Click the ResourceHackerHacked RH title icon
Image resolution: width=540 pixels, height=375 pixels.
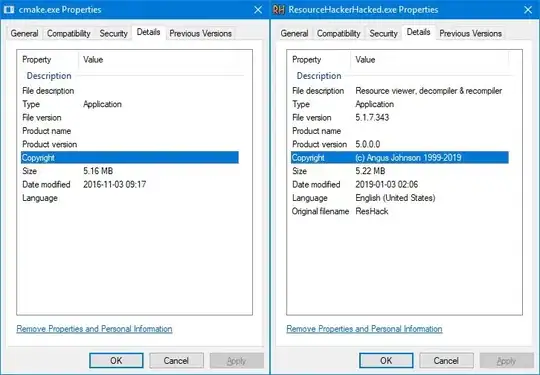point(279,10)
